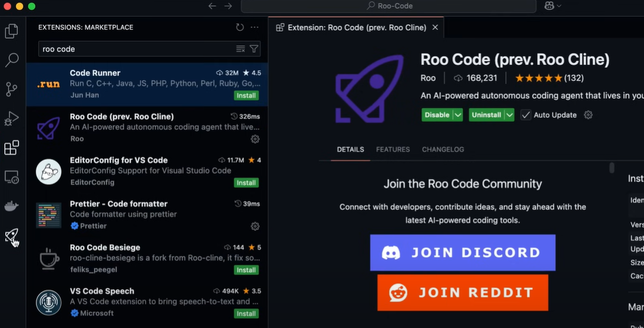Switch to the FEATURES tab

[x=393, y=150]
